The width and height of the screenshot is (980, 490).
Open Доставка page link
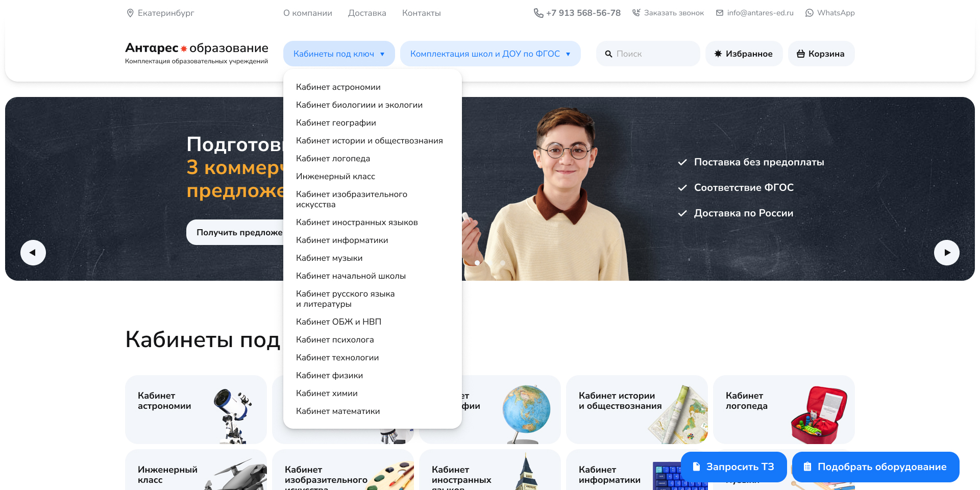(x=367, y=13)
